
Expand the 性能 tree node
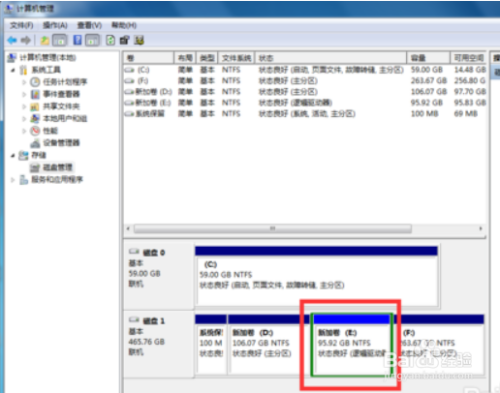24,131
